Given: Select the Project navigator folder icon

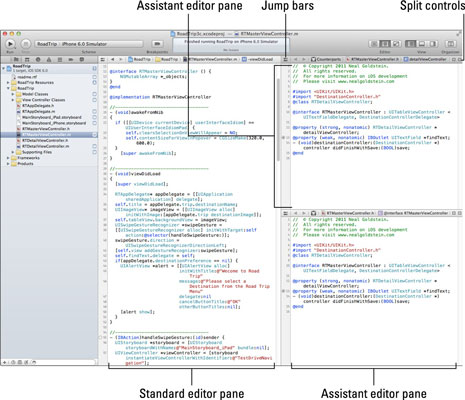Looking at the screenshot, I should coord(16,59).
